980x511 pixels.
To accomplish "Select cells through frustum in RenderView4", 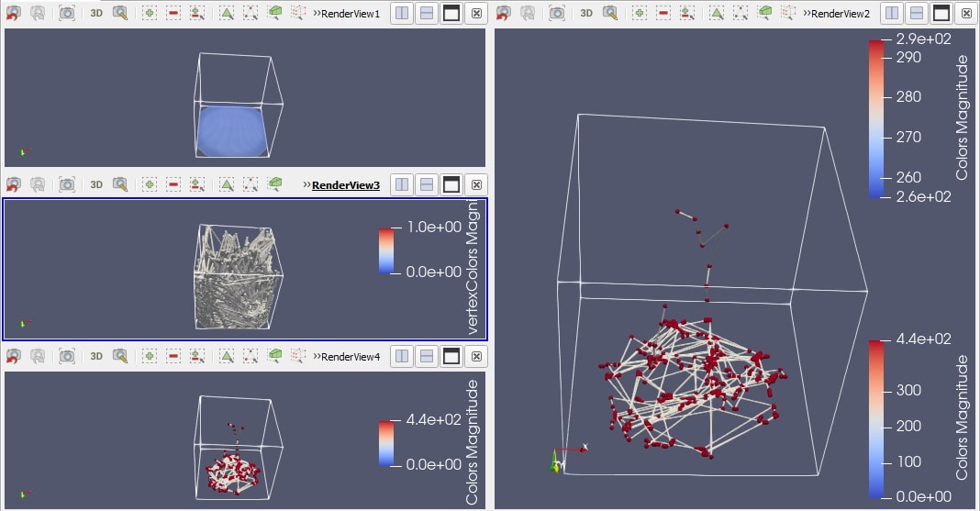I will point(275,356).
